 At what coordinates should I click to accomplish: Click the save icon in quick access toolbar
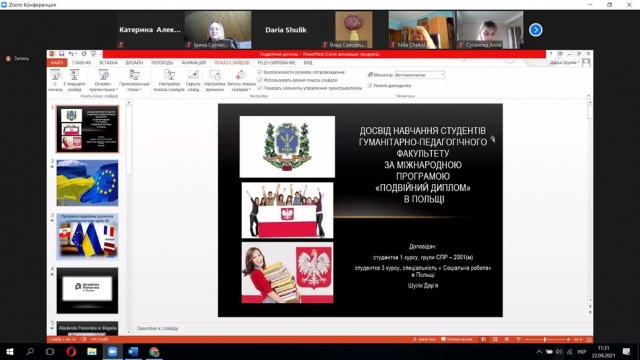coord(62,54)
